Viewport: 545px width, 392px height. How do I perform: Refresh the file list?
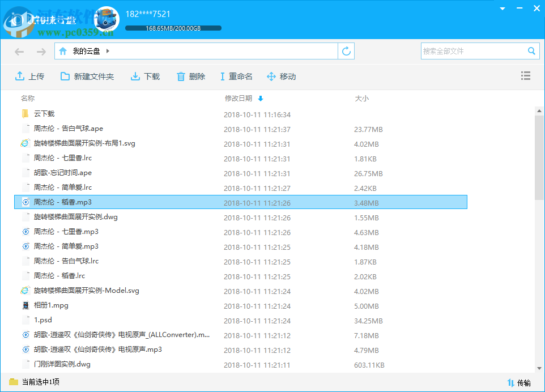pyautogui.click(x=346, y=51)
